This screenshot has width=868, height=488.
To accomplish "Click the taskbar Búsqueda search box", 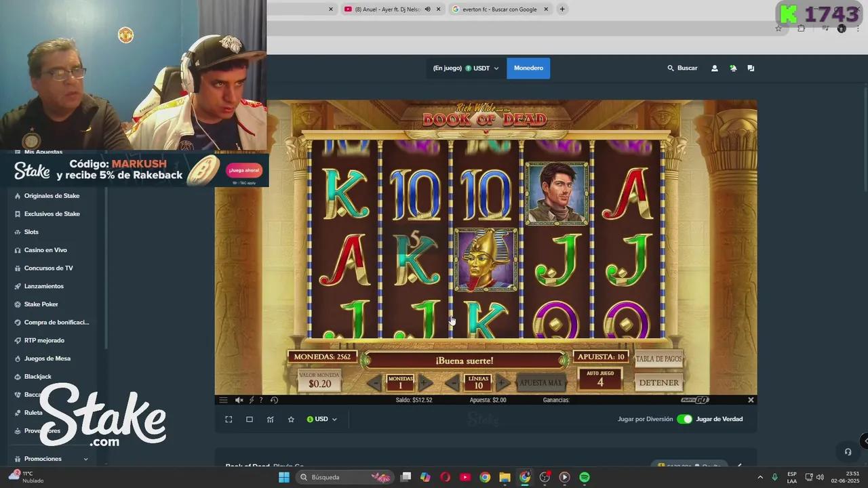I will tap(345, 477).
